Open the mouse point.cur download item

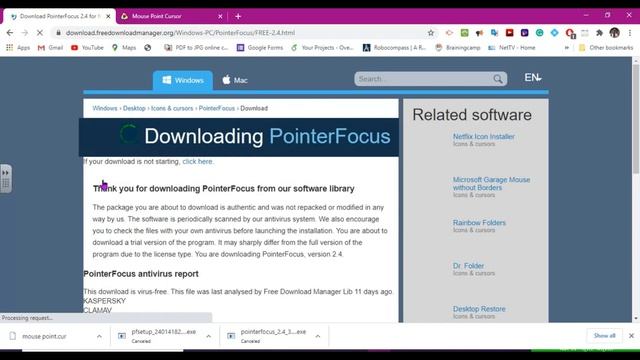[x=44, y=336]
